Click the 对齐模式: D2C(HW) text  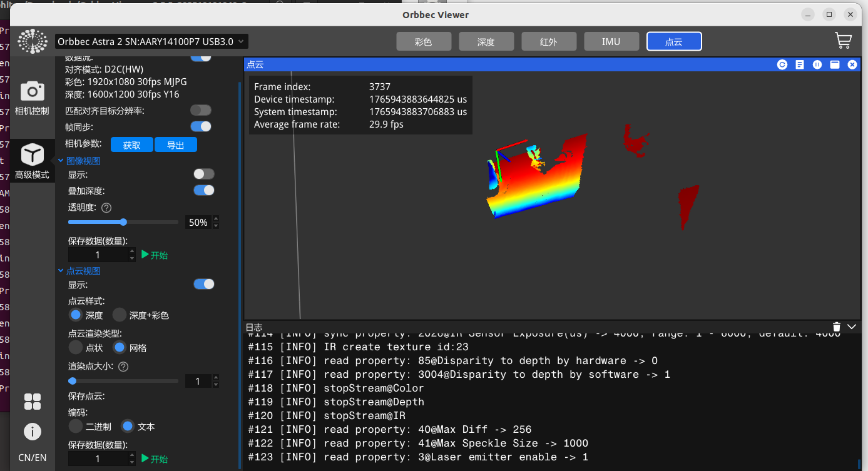[104, 69]
